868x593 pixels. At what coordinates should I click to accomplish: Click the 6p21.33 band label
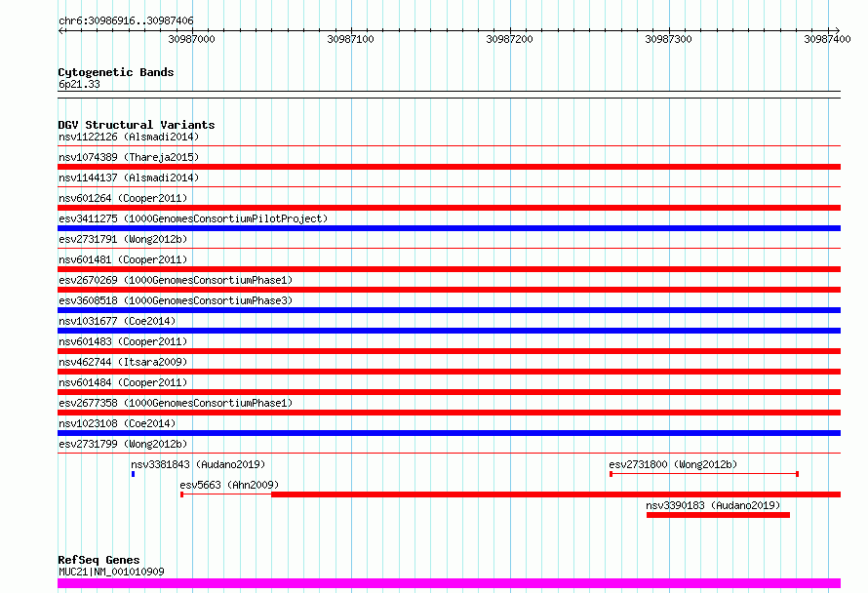coord(79,84)
